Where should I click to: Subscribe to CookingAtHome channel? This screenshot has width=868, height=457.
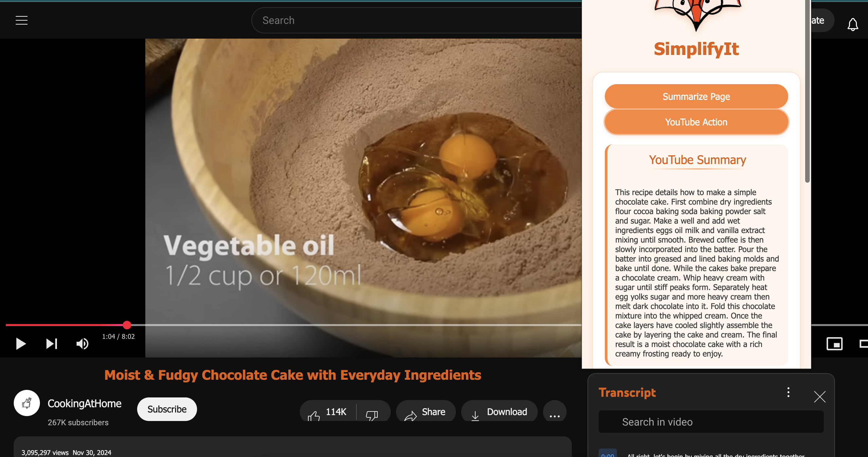click(x=167, y=409)
